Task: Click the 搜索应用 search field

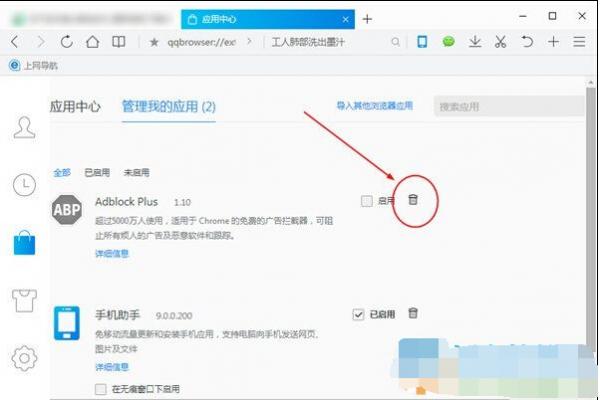Action: [509, 106]
